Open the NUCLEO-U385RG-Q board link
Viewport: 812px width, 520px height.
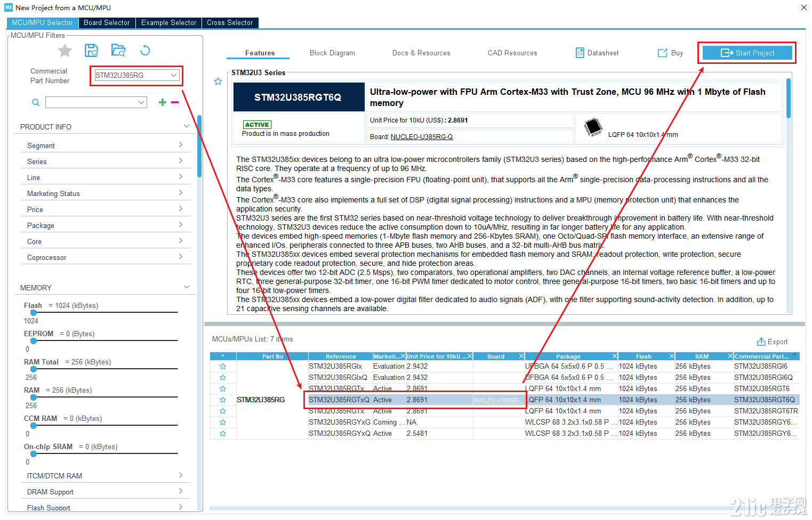point(422,137)
